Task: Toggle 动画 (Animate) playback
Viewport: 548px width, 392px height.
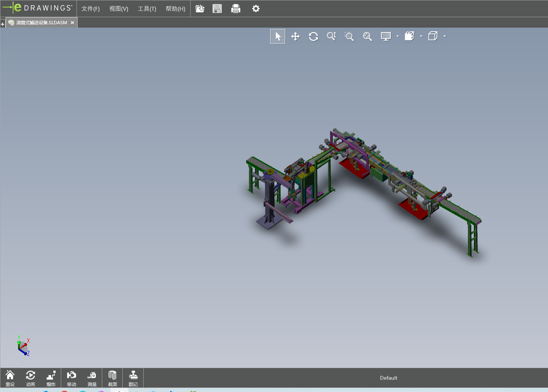Action: (31, 378)
